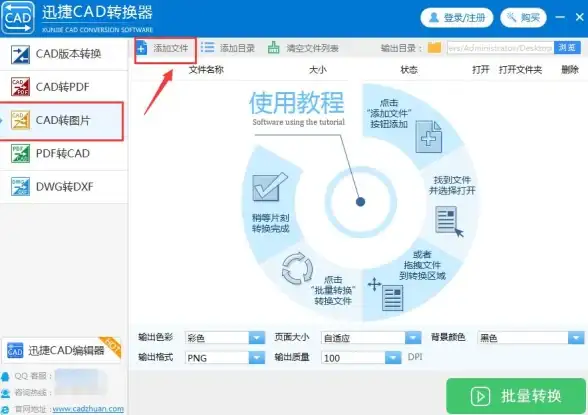This screenshot has height=415, width=588.
Task: Switch to DWG转DXF mode
Action: 64,186
